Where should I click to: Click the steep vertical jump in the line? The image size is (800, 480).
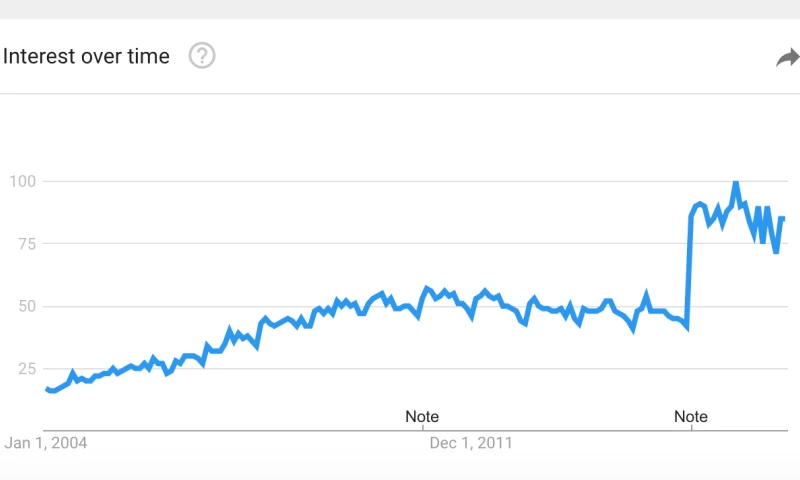(689, 270)
